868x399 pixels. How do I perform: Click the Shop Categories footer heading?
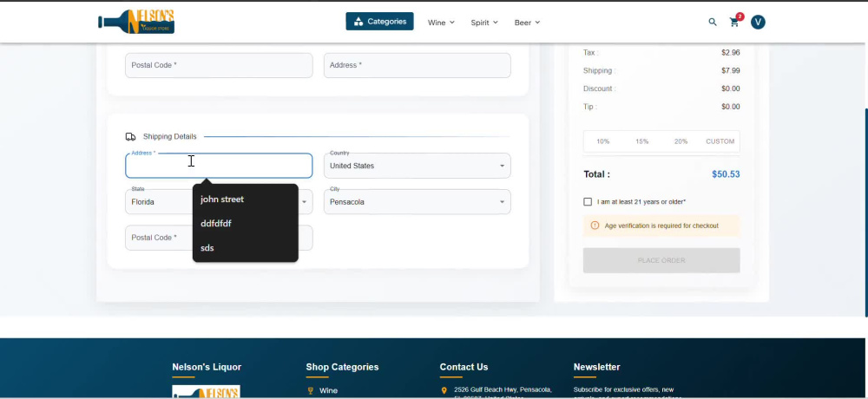click(x=342, y=367)
